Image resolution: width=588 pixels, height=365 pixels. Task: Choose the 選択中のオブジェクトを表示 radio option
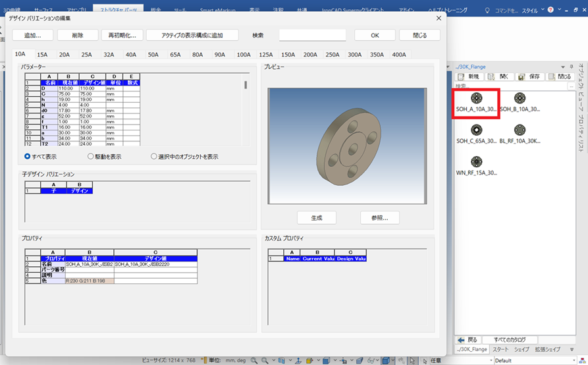click(154, 157)
